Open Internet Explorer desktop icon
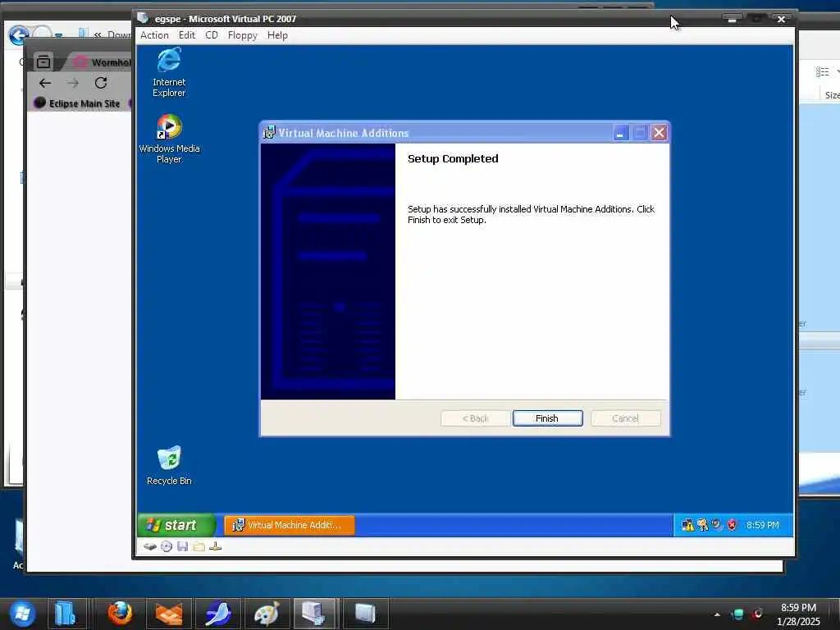Screen dimensions: 840x630 coord(169,72)
